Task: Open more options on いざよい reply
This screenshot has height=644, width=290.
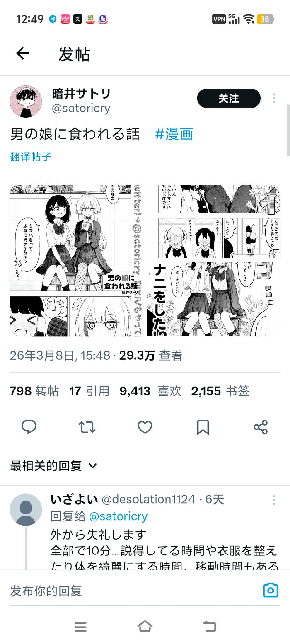Action: point(274,500)
